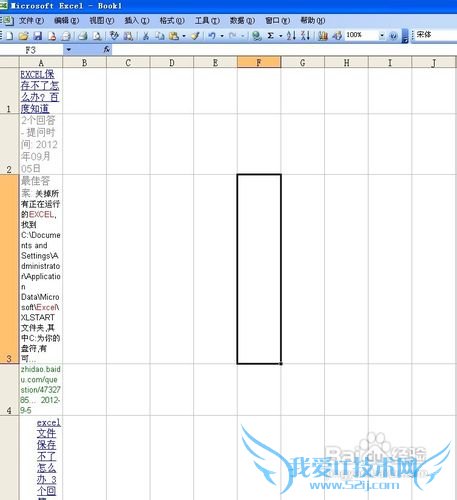This screenshot has height=500, width=457.
Task: Click the font name box showing 宋体
Action: [435, 35]
